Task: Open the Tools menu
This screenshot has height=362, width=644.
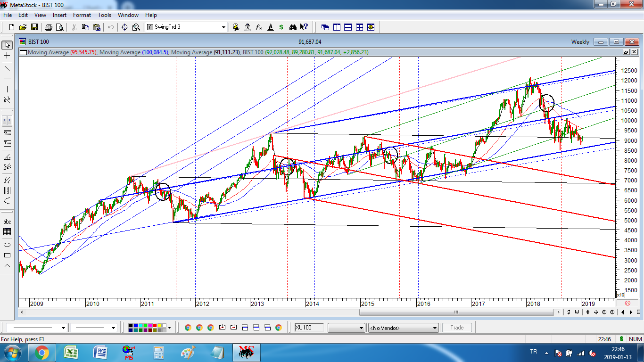Action: coord(104,15)
